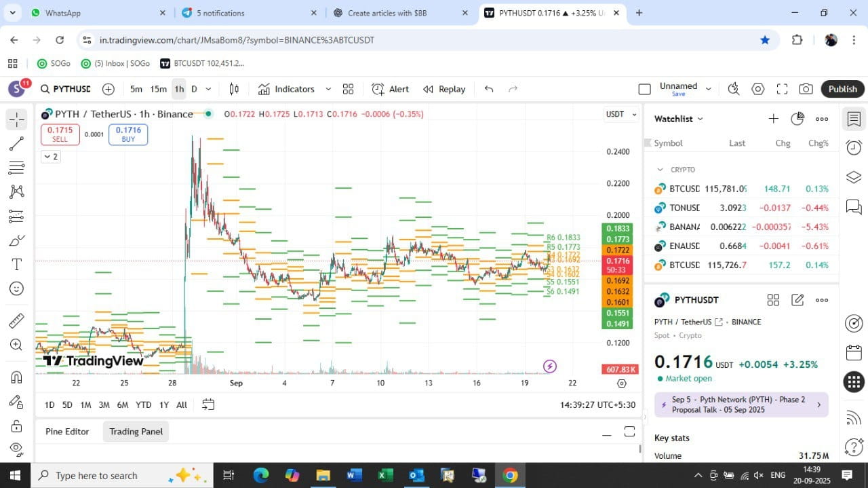This screenshot has width=868, height=488.
Task: Open the Indicators dialog
Action: tap(286, 89)
